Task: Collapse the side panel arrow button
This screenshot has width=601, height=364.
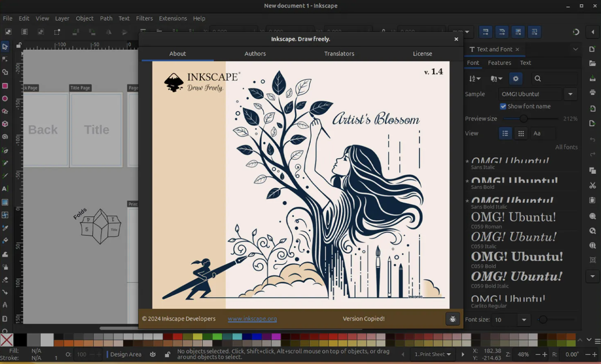Action: point(593,32)
